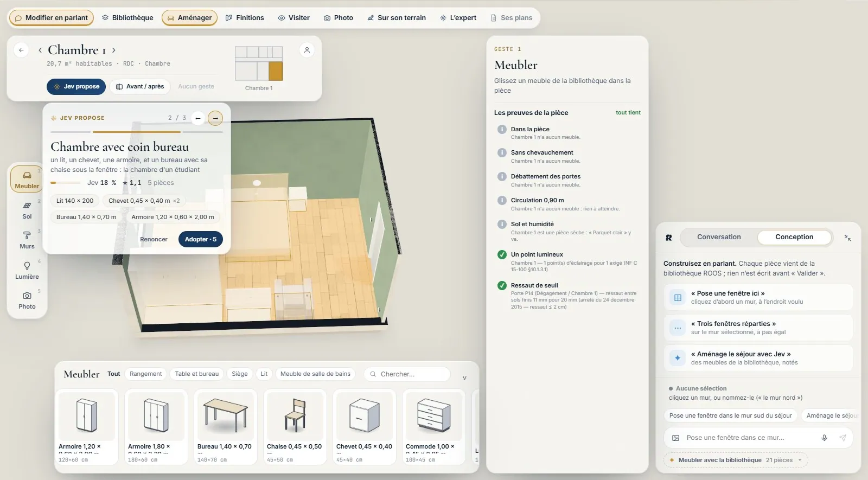Open the Finitions tab
868x480 pixels.
tap(245, 18)
